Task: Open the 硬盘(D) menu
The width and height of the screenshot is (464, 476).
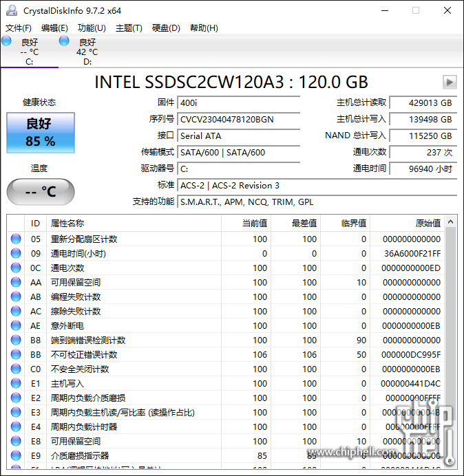Action: (x=166, y=28)
